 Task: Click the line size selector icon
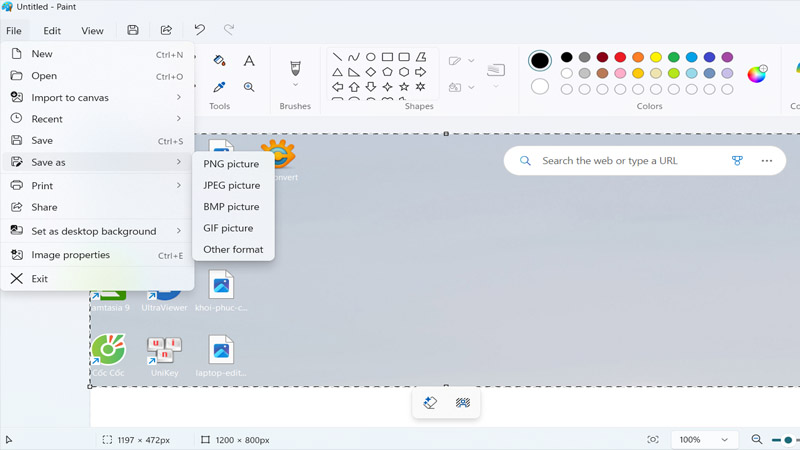pos(495,69)
